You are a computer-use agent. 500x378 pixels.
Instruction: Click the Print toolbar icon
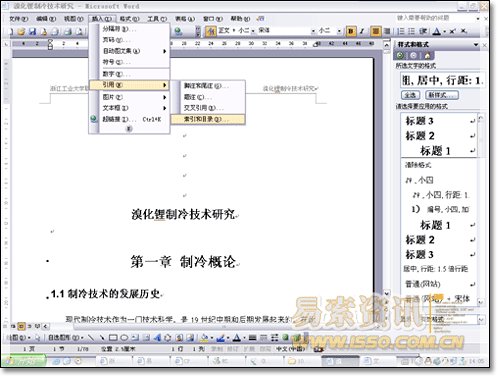pyautogui.click(x=68, y=32)
